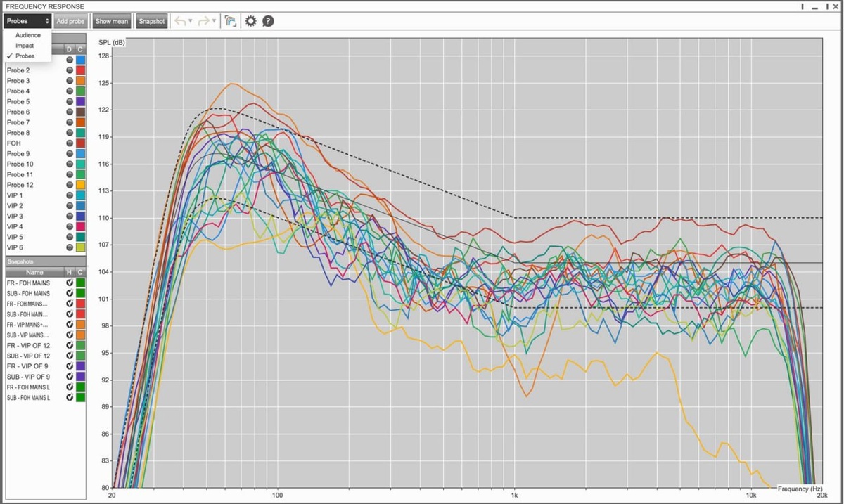The width and height of the screenshot is (844, 504).
Task: Select the Probe 8 row name
Action: pos(18,133)
